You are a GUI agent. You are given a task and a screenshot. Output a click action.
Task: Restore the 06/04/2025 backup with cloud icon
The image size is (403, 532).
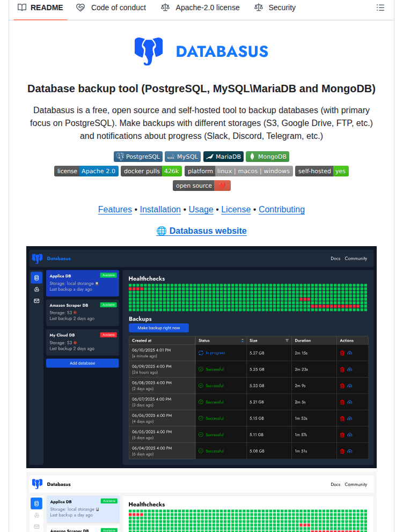tap(350, 451)
